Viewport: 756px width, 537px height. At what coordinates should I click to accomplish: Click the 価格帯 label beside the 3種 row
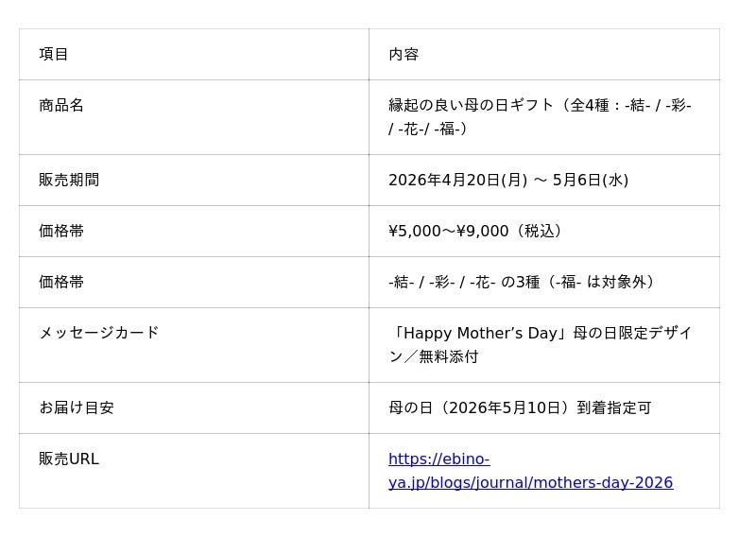61,282
